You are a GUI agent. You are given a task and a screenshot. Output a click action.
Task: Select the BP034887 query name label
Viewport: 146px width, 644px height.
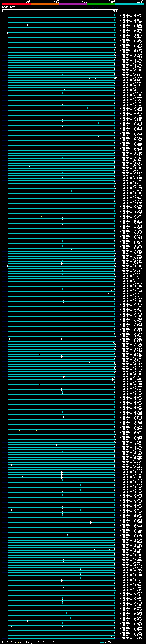8,7
